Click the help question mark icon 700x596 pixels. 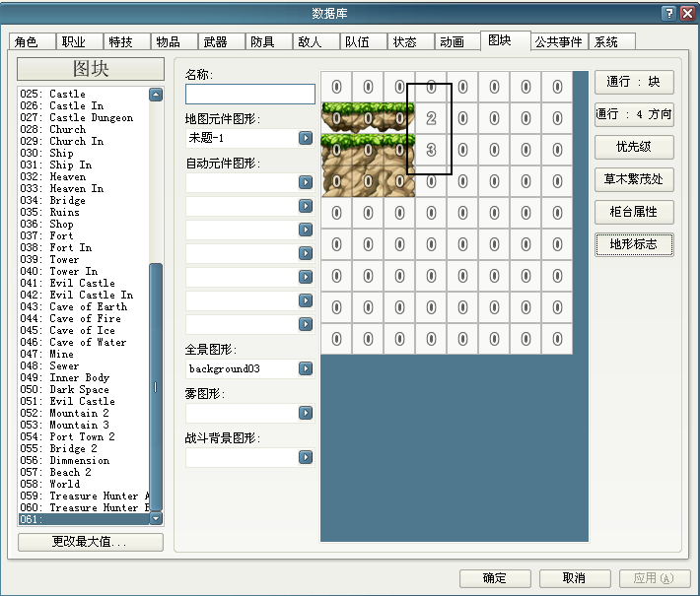point(668,14)
